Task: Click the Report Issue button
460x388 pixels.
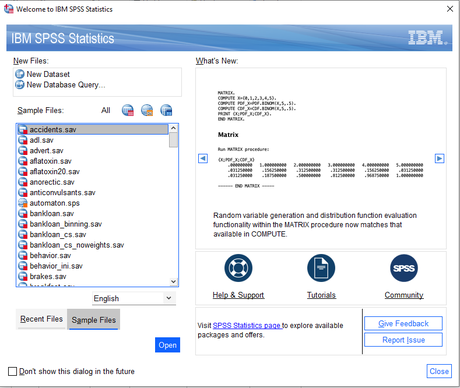Action: [403, 340]
